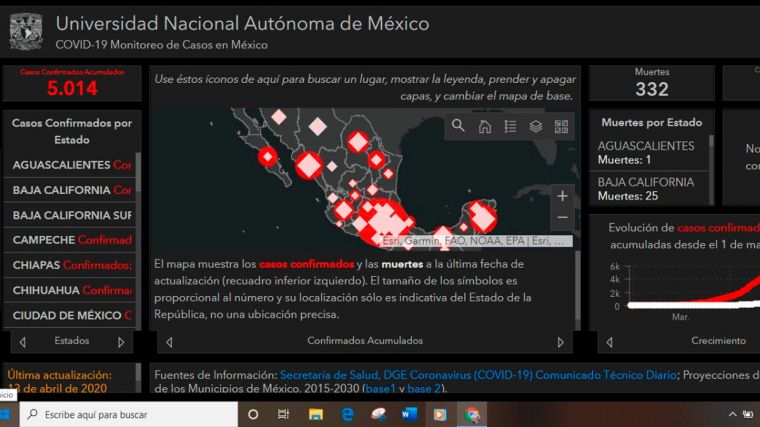This screenshot has width=760, height=427.
Task: Open the basemap gallery
Action: pyautogui.click(x=561, y=126)
